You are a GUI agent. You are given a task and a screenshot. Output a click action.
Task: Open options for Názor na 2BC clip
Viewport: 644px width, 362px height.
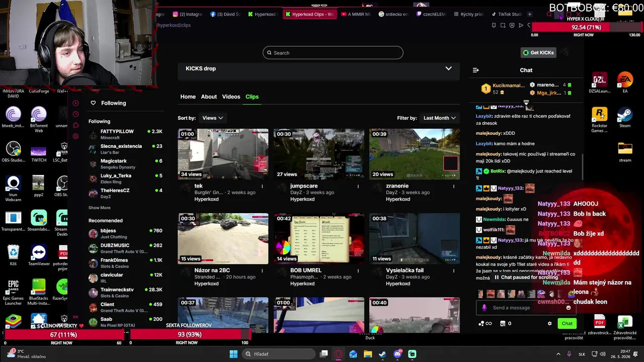262,270
